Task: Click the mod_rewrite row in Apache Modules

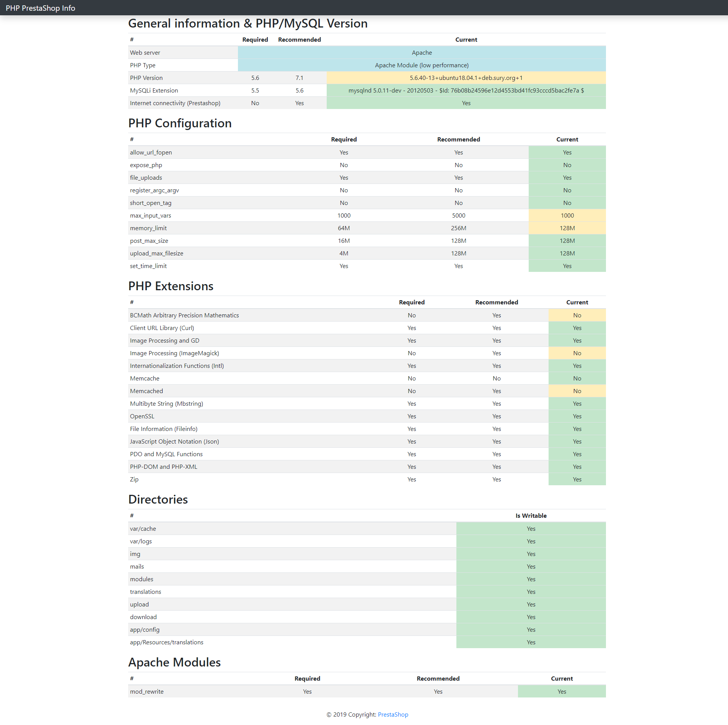Action: tap(147, 691)
